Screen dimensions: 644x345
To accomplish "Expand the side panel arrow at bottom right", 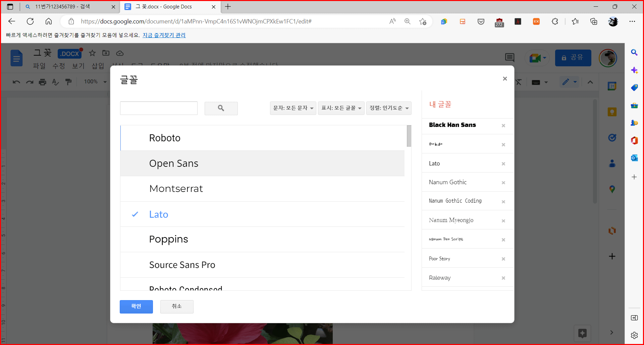I will 611,332.
